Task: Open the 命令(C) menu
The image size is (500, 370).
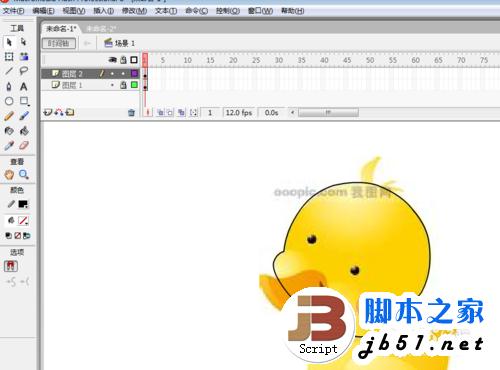Action: click(x=197, y=11)
